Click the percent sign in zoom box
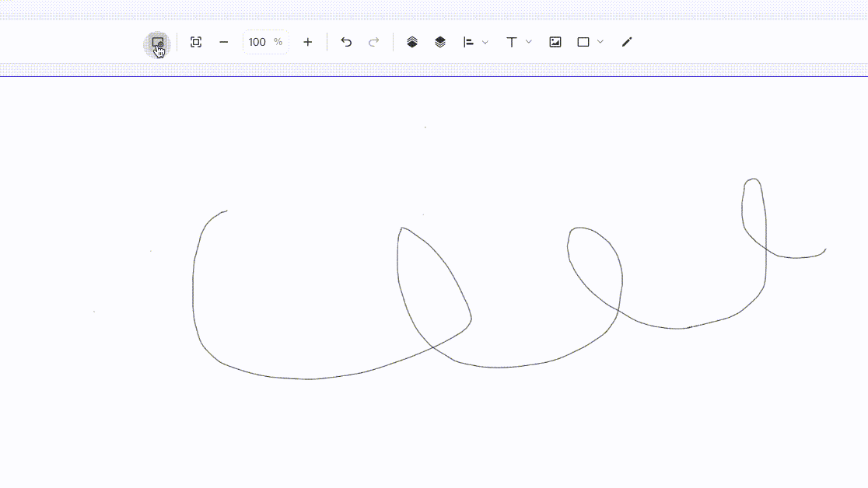The image size is (868, 488). tap(278, 42)
